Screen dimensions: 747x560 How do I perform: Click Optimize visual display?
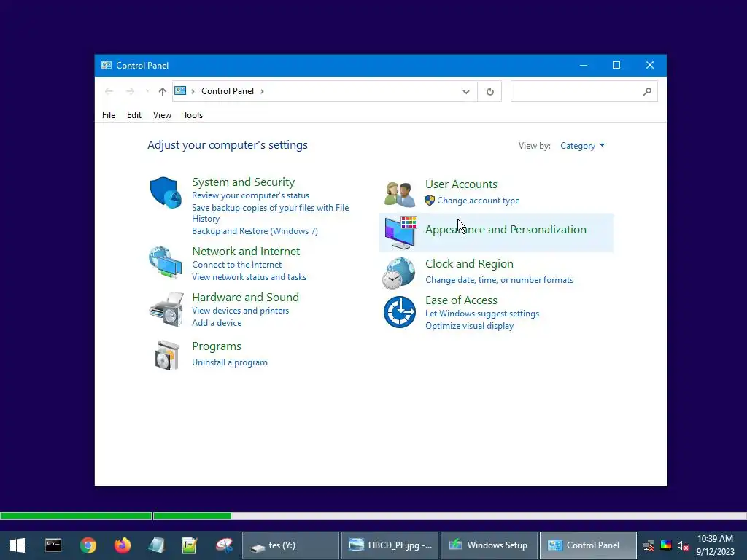tap(469, 326)
